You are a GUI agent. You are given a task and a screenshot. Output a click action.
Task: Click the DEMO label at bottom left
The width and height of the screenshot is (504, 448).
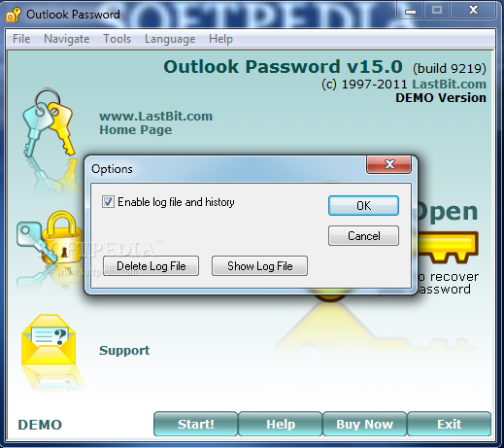pos(40,425)
